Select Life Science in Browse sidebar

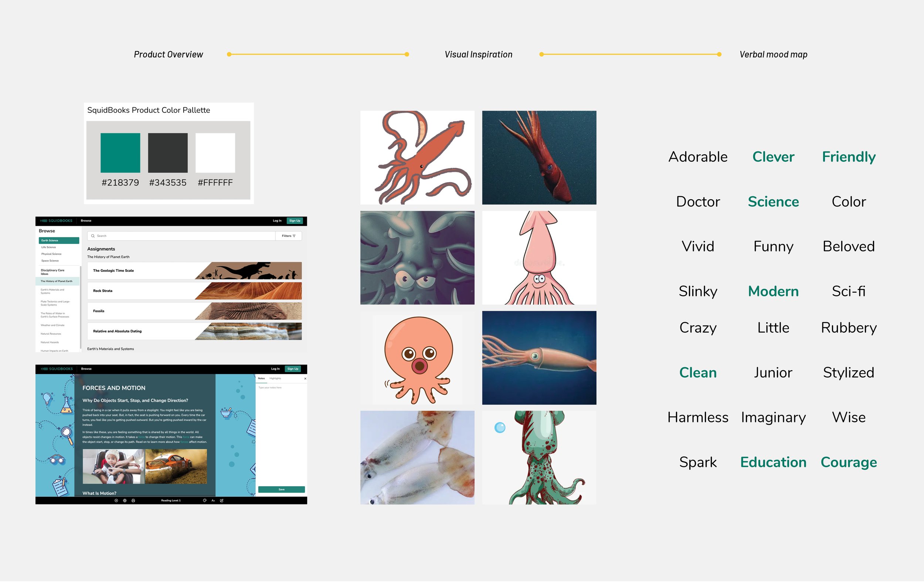pyautogui.click(x=49, y=248)
